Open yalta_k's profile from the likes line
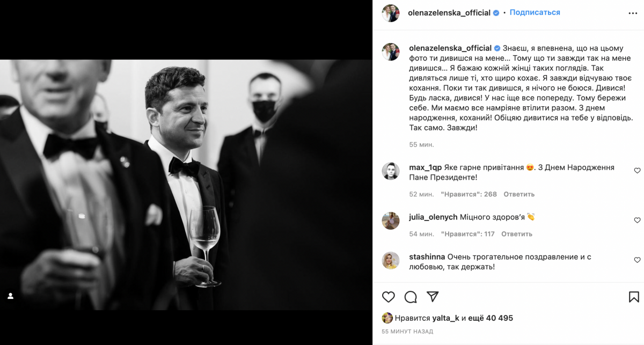Viewport: 644px width, 345px height. tap(445, 318)
